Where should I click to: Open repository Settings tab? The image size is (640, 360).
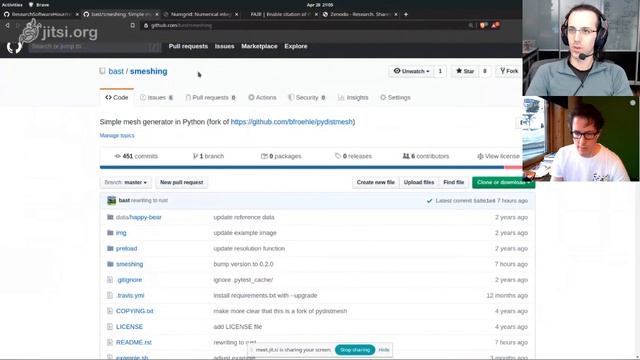coord(395,98)
